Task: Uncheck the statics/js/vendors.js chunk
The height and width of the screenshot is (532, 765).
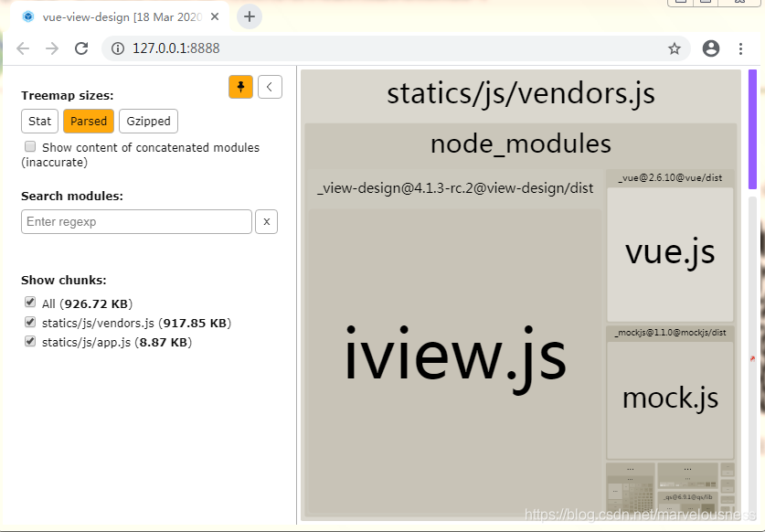Action: [x=30, y=322]
